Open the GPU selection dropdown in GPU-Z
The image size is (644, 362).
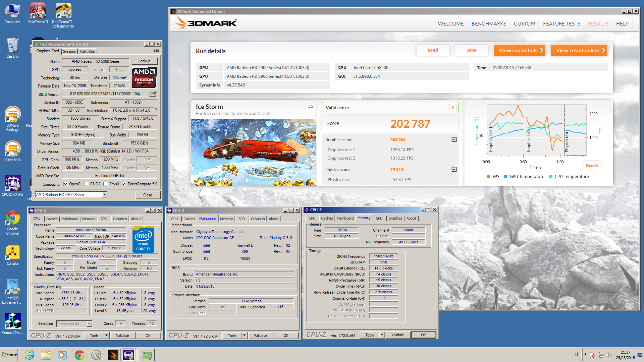tap(104, 194)
